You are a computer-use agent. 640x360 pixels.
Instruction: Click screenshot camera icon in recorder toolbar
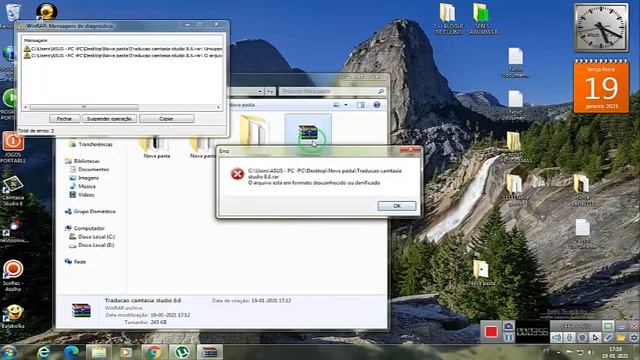click(508, 326)
